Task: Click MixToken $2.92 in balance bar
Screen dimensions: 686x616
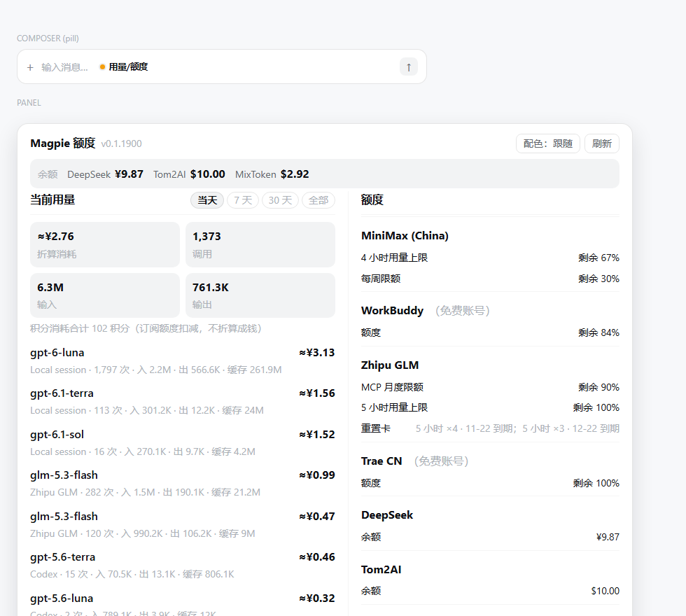Action: point(272,174)
